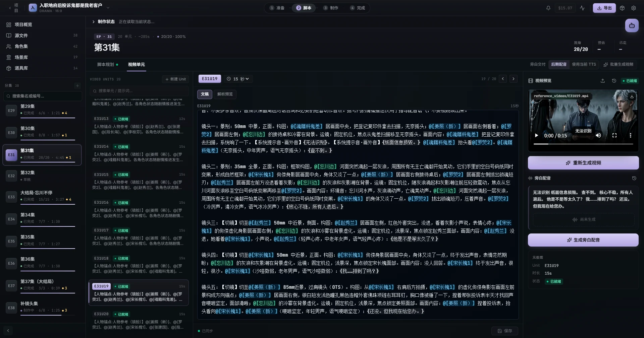Create a new unit with 新建 Unit

(x=175, y=79)
